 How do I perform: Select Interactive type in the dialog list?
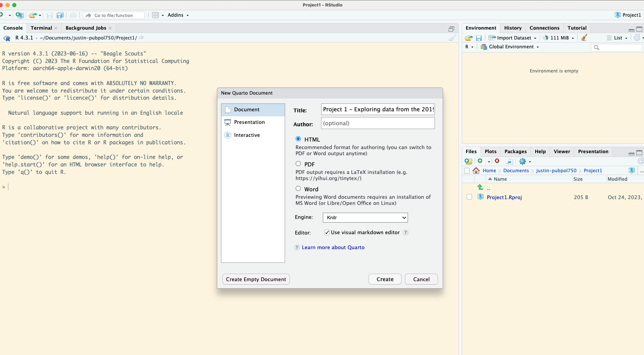(253, 135)
